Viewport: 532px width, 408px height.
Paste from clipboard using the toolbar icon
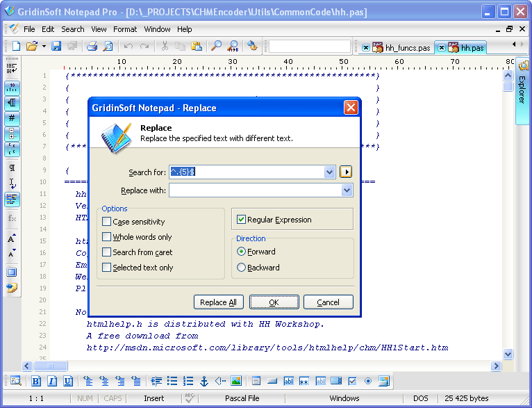[197, 46]
